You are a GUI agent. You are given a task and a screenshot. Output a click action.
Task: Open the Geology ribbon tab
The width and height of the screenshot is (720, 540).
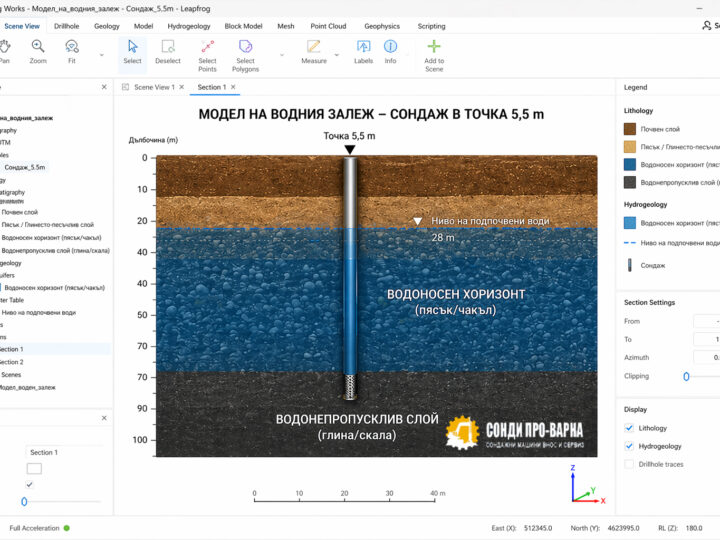pos(107,26)
